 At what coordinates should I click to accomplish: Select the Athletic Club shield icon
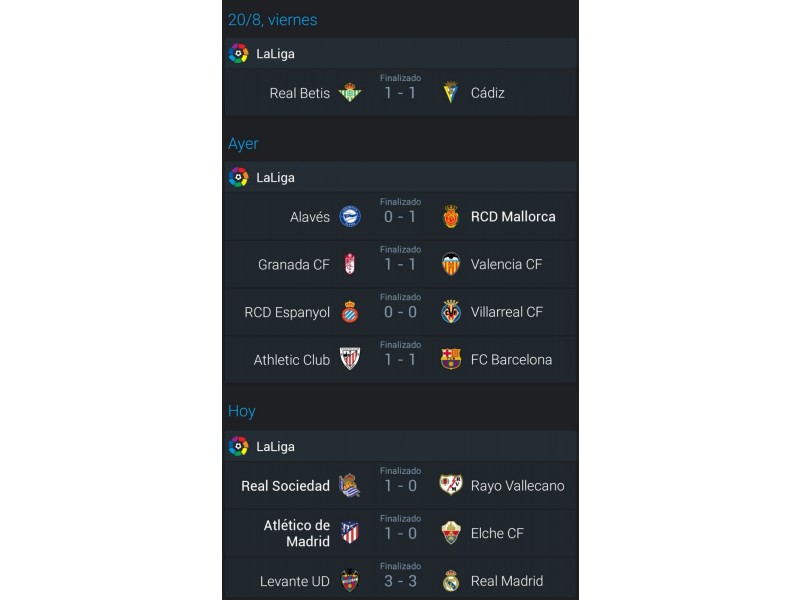pyautogui.click(x=350, y=359)
